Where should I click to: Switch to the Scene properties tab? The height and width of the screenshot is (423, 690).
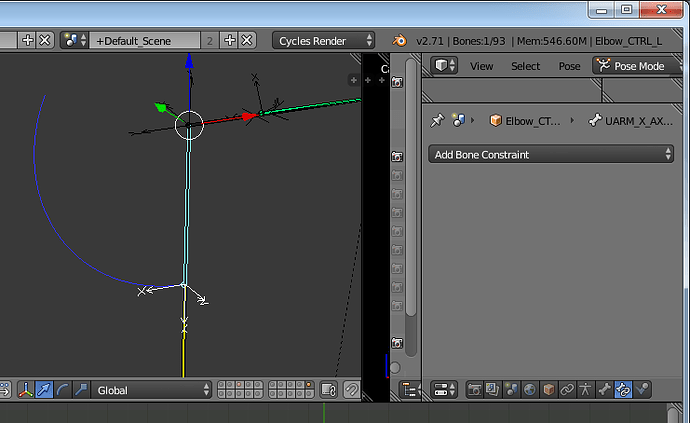511,390
